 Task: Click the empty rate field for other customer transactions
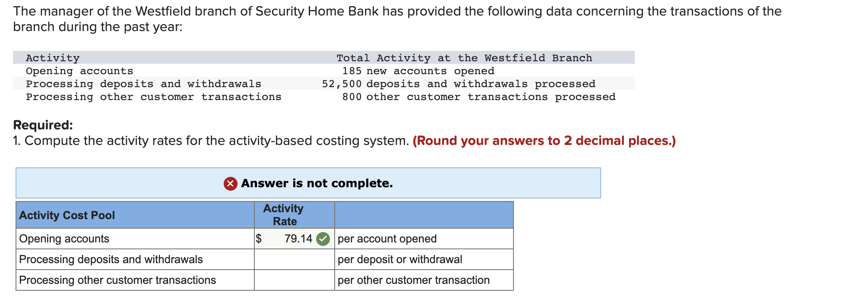pyautogui.click(x=294, y=280)
